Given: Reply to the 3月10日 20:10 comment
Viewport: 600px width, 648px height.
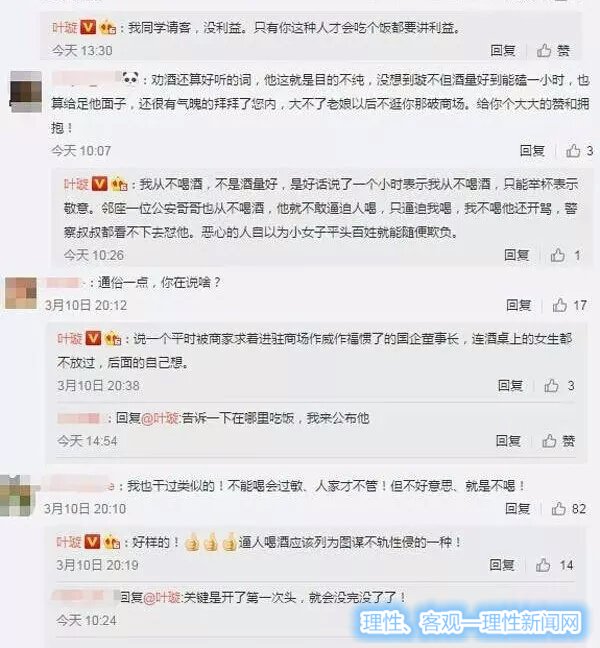Looking at the screenshot, I should click(517, 508).
